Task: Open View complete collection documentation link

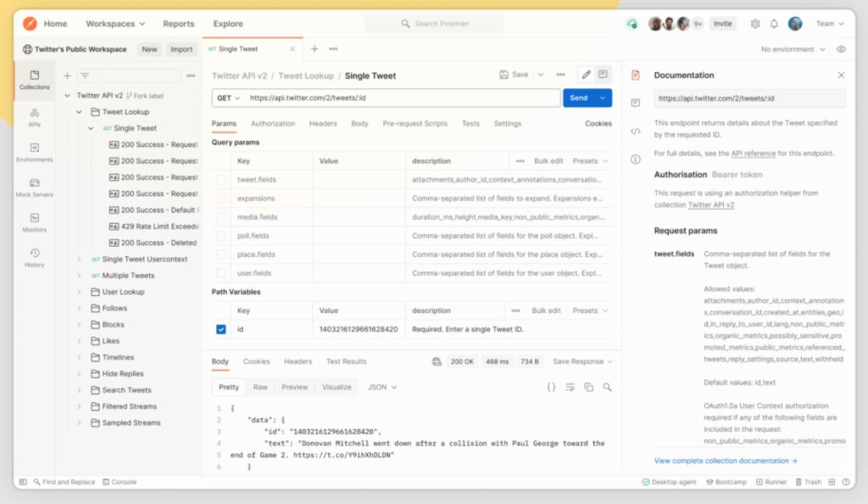Action: (726, 461)
